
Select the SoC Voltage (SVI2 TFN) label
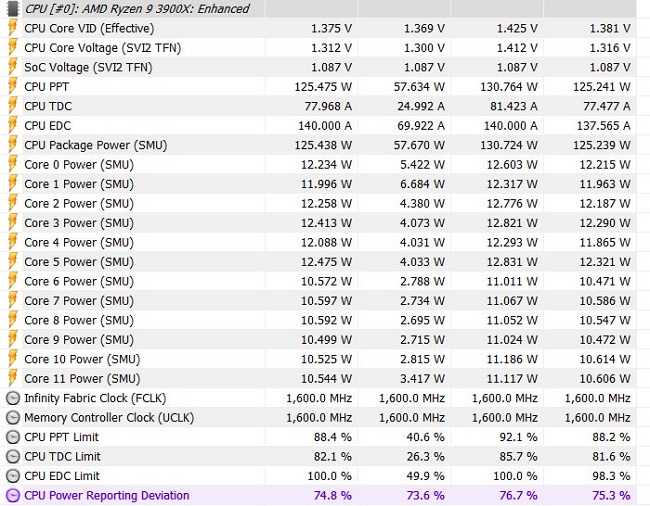tap(88, 68)
